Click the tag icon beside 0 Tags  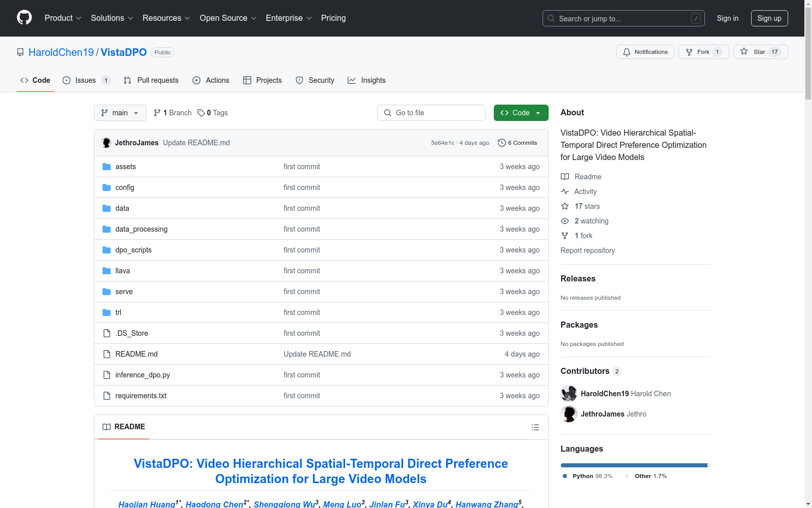[x=201, y=113]
